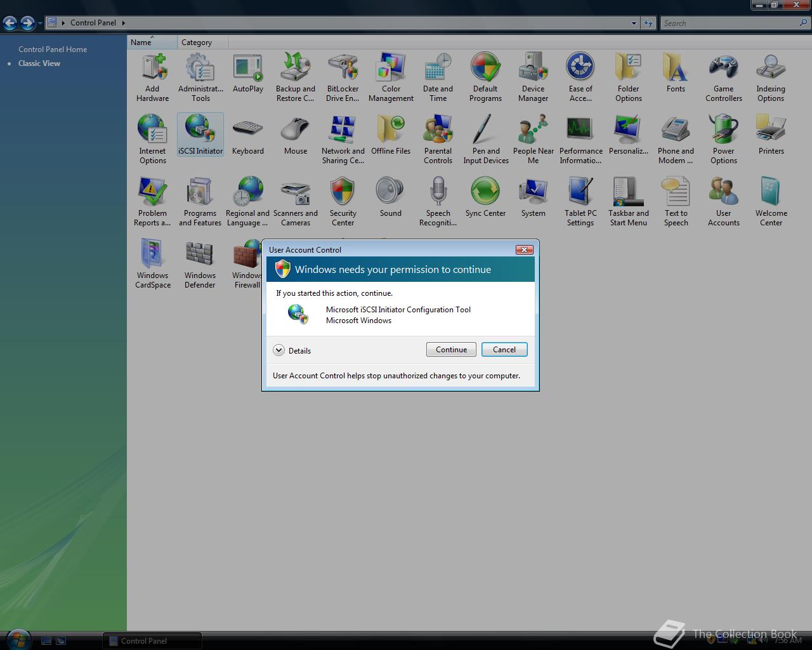Open Color Management icon
The image size is (812, 650).
pyautogui.click(x=391, y=77)
